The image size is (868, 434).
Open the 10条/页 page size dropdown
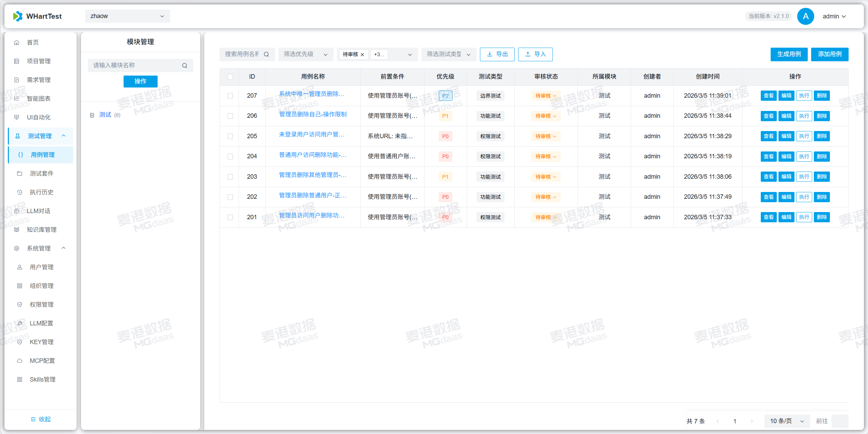[x=786, y=421]
